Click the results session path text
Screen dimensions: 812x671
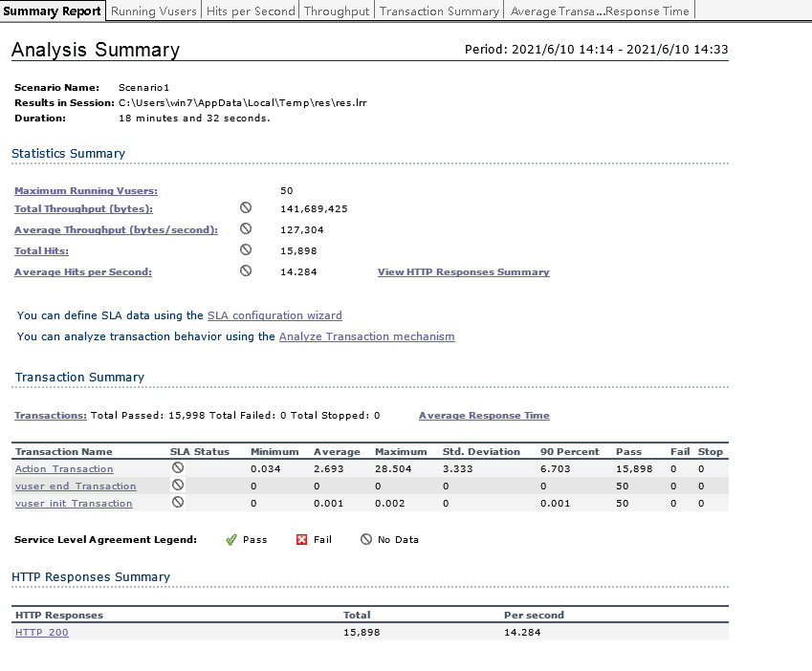coord(242,102)
